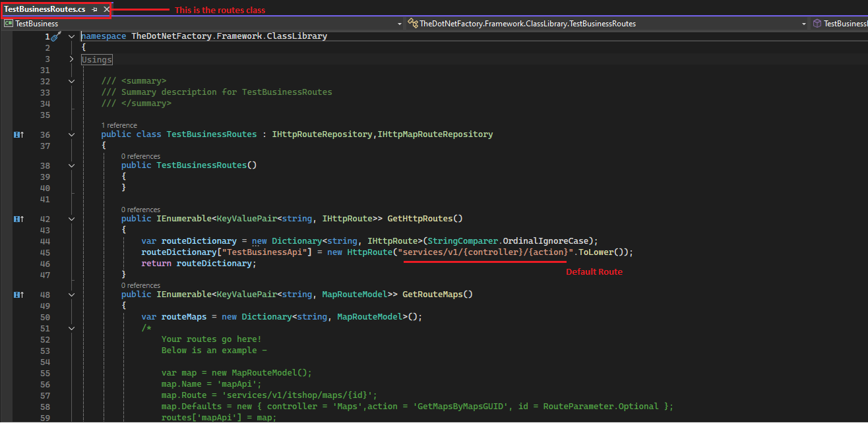Screen dimensions: 868x423
Task: Open the '1 reference' CodeLens above the class
Action: (x=119, y=125)
